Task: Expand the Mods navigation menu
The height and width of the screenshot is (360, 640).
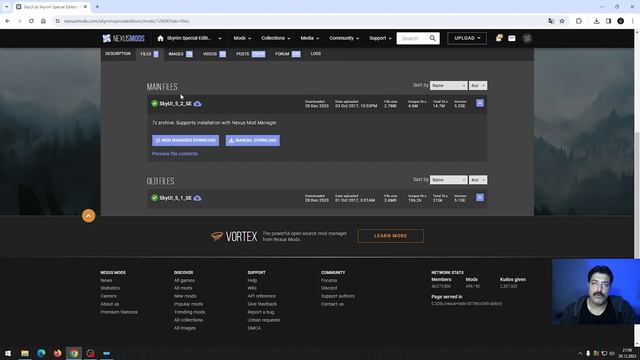Action: pyautogui.click(x=242, y=38)
